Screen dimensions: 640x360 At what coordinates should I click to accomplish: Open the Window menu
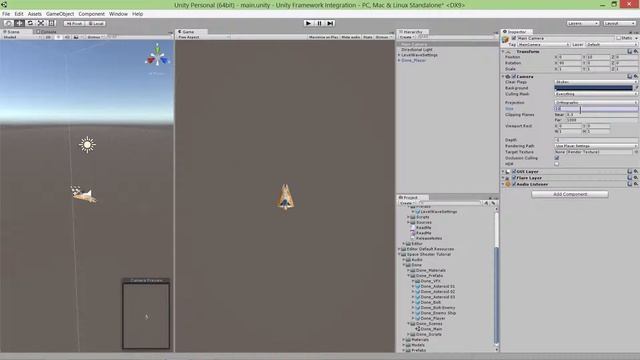pyautogui.click(x=118, y=14)
